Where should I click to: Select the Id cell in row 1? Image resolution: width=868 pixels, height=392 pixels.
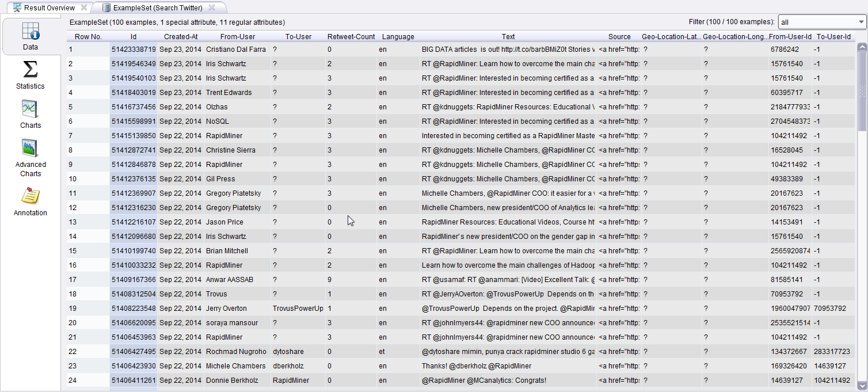(x=133, y=50)
